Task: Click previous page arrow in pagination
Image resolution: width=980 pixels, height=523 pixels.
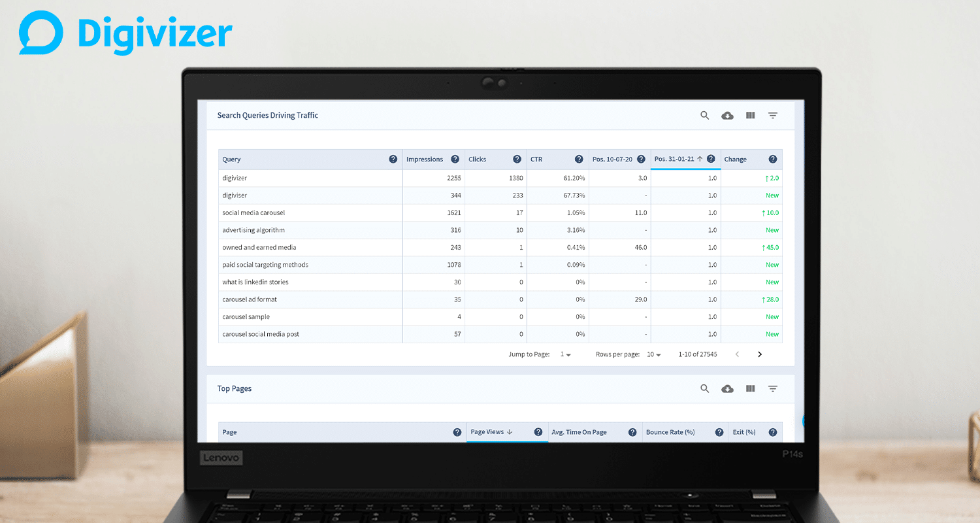Action: tap(737, 354)
